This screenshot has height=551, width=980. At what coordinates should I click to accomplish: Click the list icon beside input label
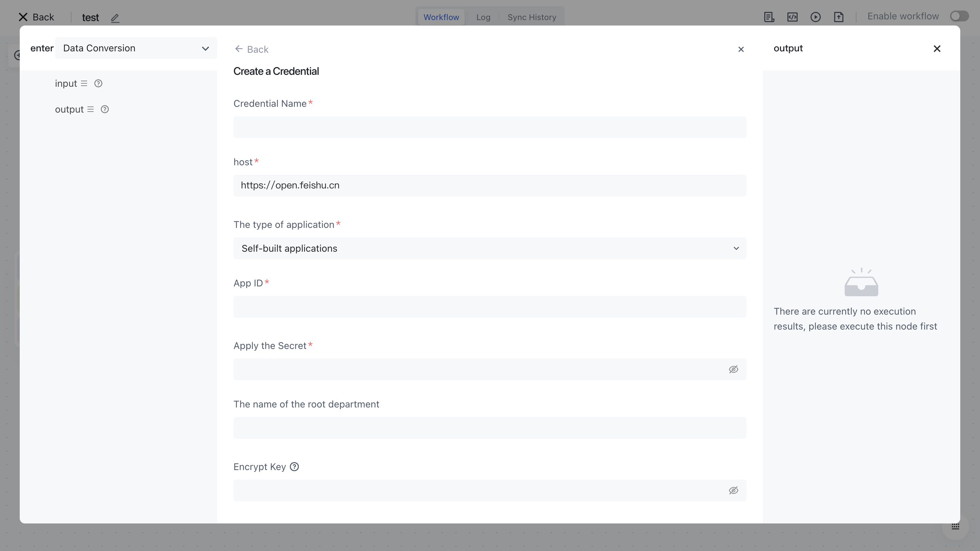point(84,83)
